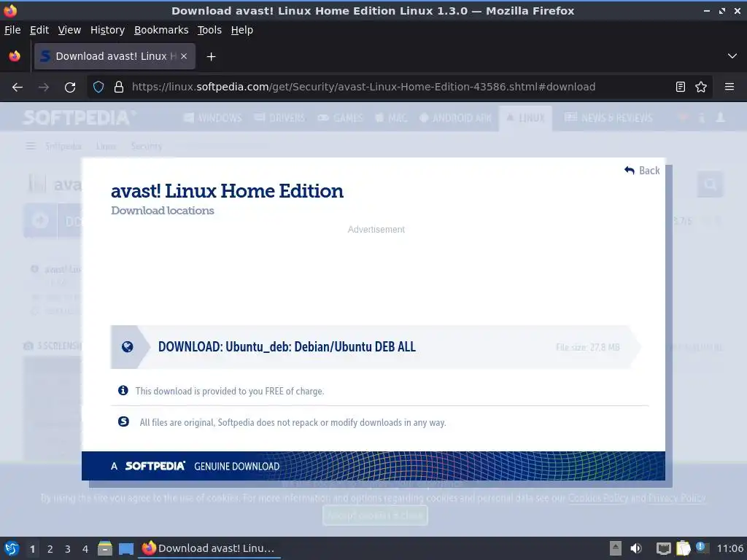Screen dimensions: 747x560
Task: Click the Firefox View icon left of tabs
Action: tap(15, 56)
